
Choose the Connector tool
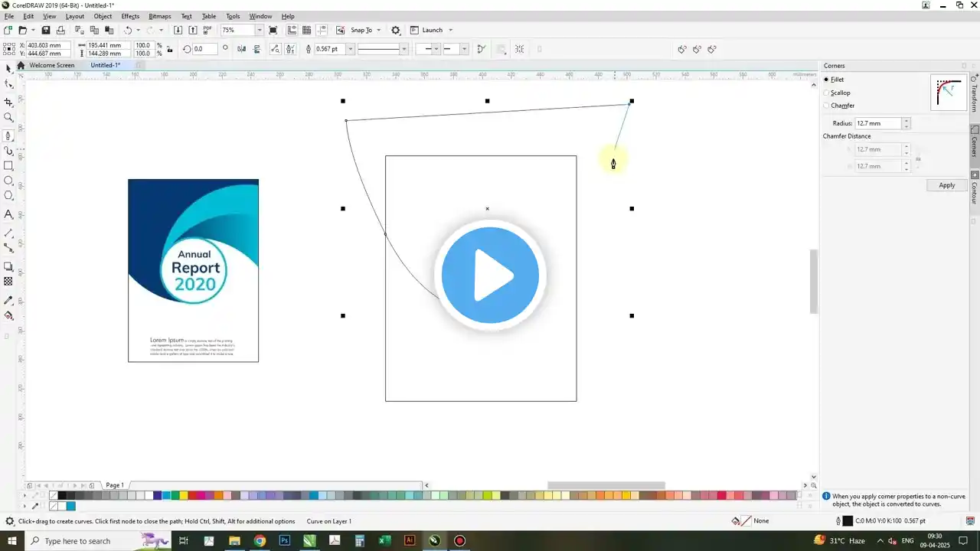[x=8, y=248]
